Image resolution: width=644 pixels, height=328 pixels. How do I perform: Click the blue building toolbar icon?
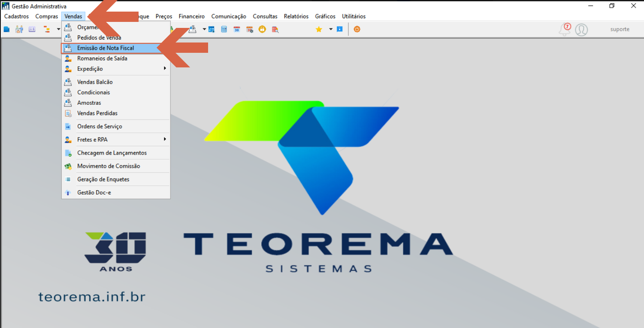(6, 29)
